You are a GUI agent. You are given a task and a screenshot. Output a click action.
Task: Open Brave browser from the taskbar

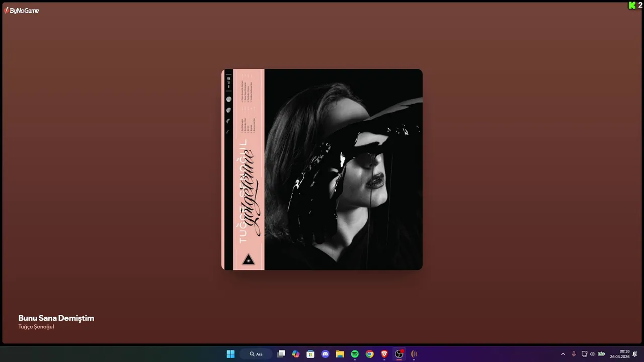[384, 354]
